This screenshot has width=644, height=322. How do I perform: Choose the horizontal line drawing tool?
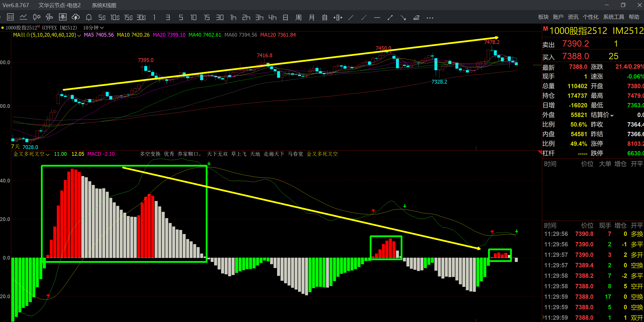(377, 17)
